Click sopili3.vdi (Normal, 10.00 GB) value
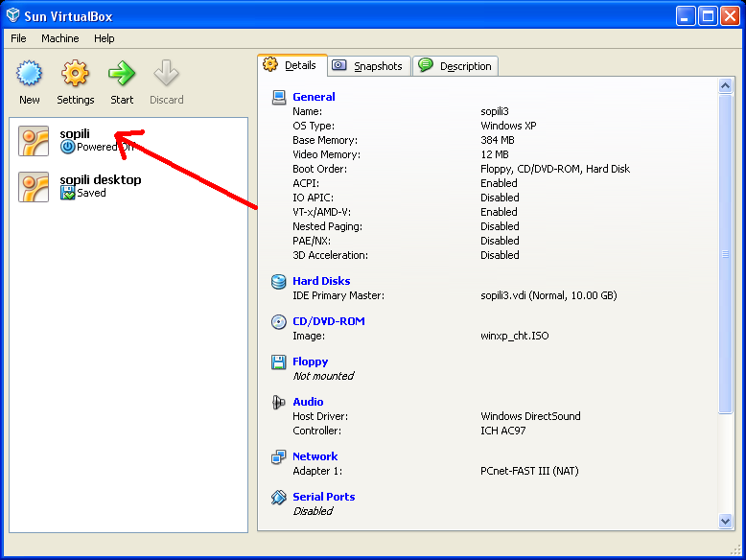This screenshot has width=746, height=560. pos(548,295)
